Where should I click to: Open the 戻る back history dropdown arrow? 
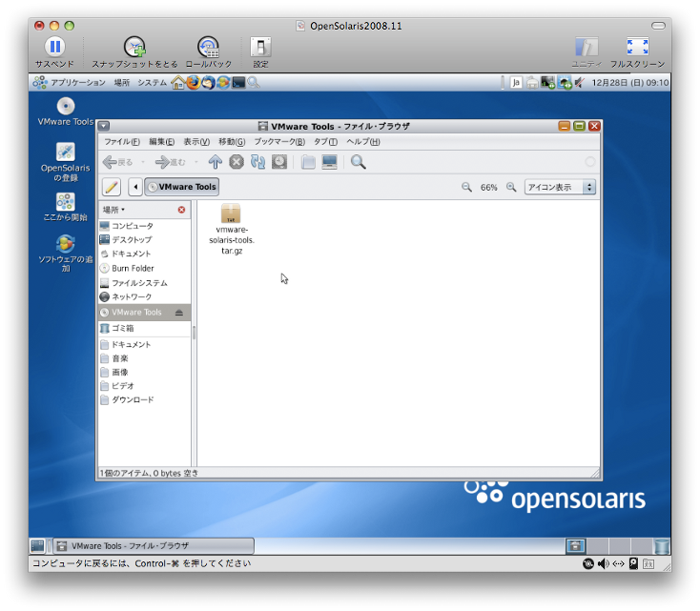coord(143,162)
